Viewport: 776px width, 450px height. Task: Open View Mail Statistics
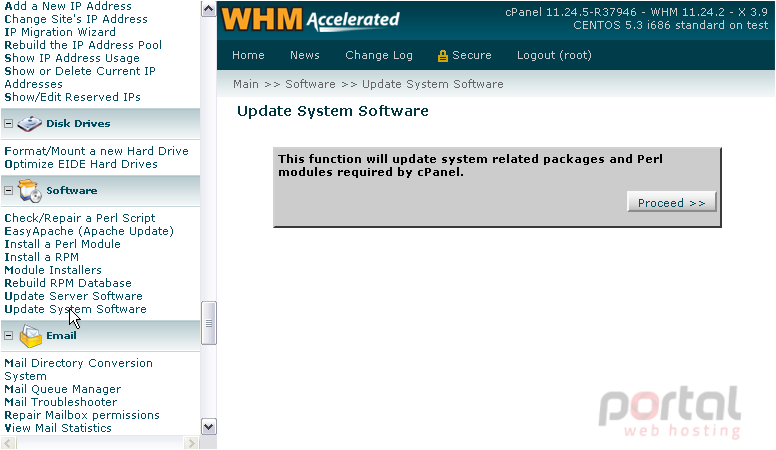[58, 428]
